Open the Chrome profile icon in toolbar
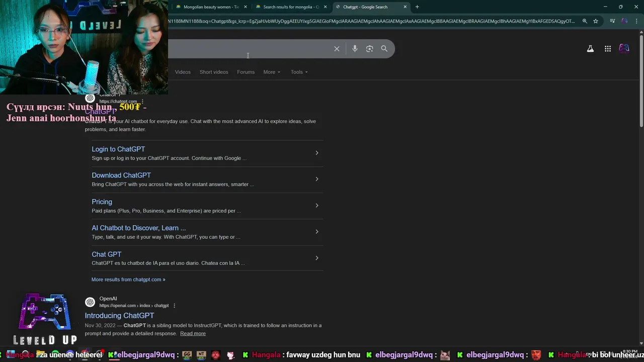Screen dimensions: 644x362 click(x=624, y=21)
